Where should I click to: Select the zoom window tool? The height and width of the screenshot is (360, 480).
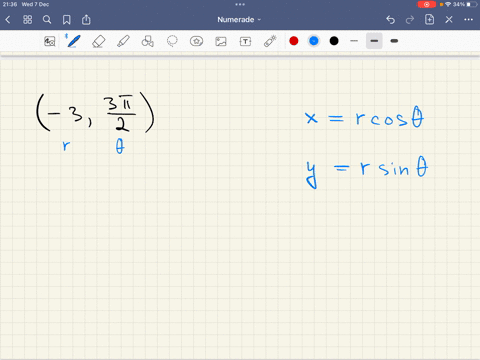50,41
